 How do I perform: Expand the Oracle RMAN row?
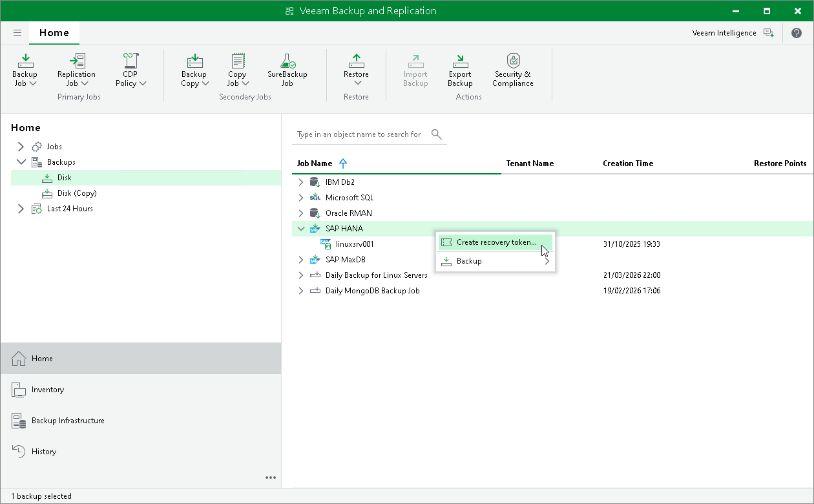[300, 213]
